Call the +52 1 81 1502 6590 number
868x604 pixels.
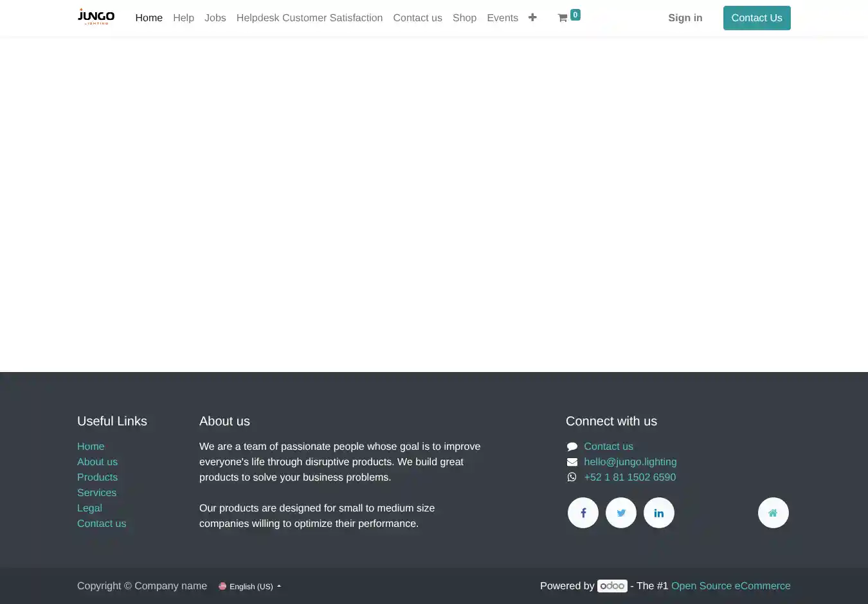[629, 477]
